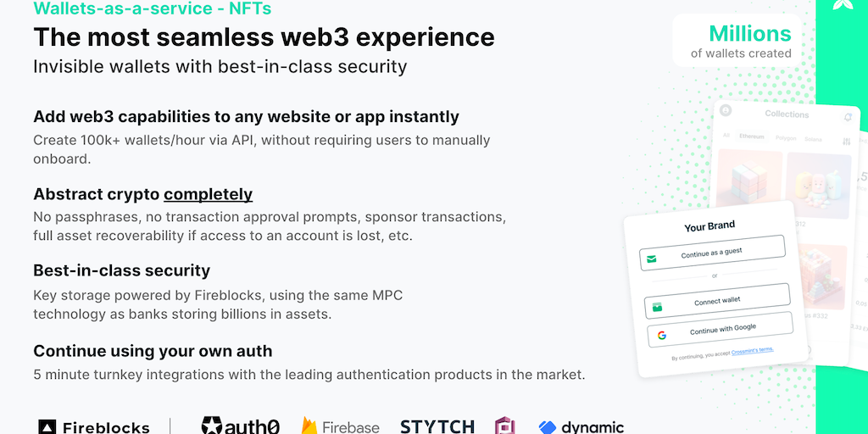Click the profile avatar in Collections header
Screen dimensions: 868x434
pos(726,110)
